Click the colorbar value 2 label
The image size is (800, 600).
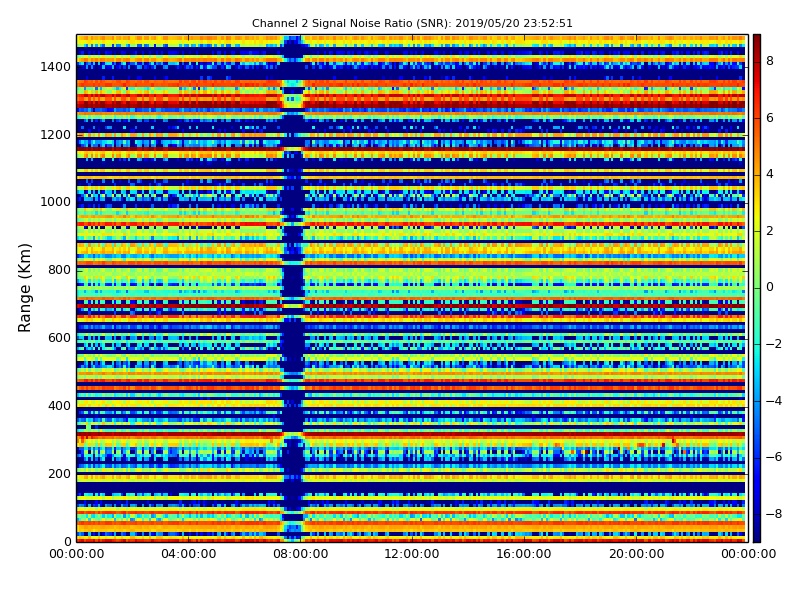coord(770,231)
